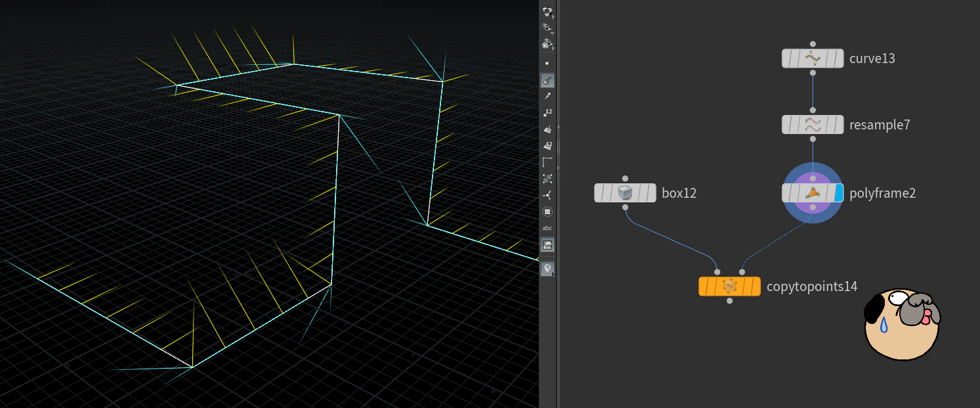
Task: Select the resample7 node label
Action: 880,124
